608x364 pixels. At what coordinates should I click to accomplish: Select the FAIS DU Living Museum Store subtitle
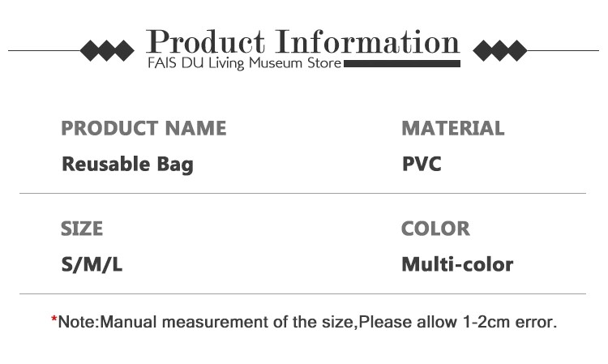tap(244, 63)
